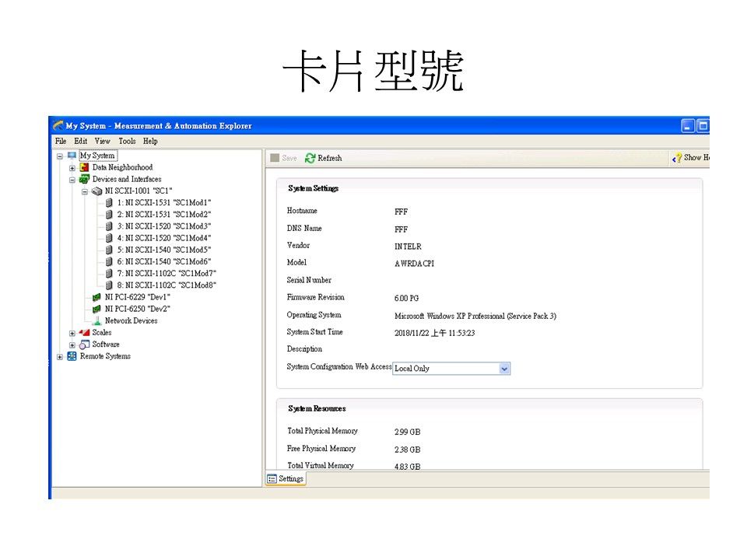Select 8: NI SCXI-1102C "SC1Mod8"

pyautogui.click(x=167, y=285)
